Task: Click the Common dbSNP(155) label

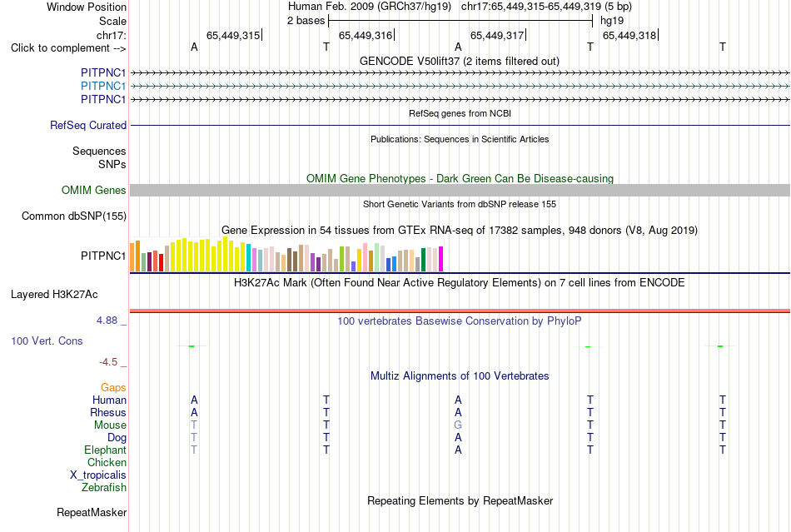Action: [x=73, y=216]
